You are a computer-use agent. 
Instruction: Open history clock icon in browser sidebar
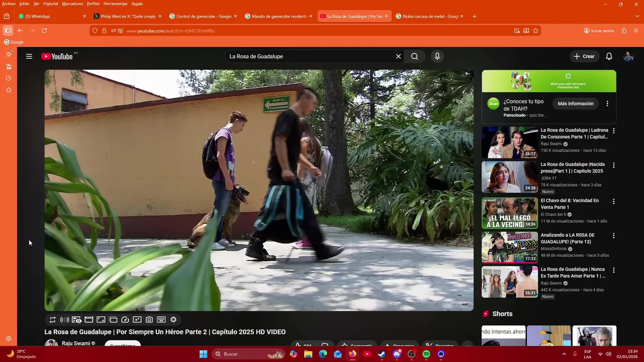tap(9, 78)
